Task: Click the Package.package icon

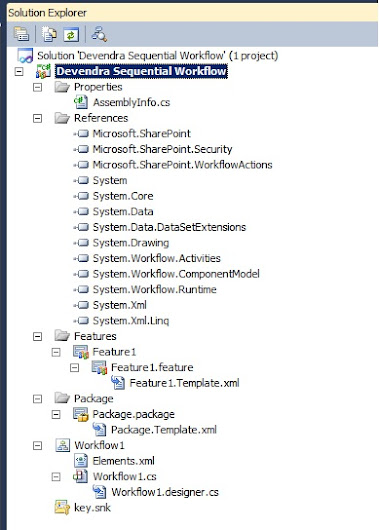Action: pos(80,414)
